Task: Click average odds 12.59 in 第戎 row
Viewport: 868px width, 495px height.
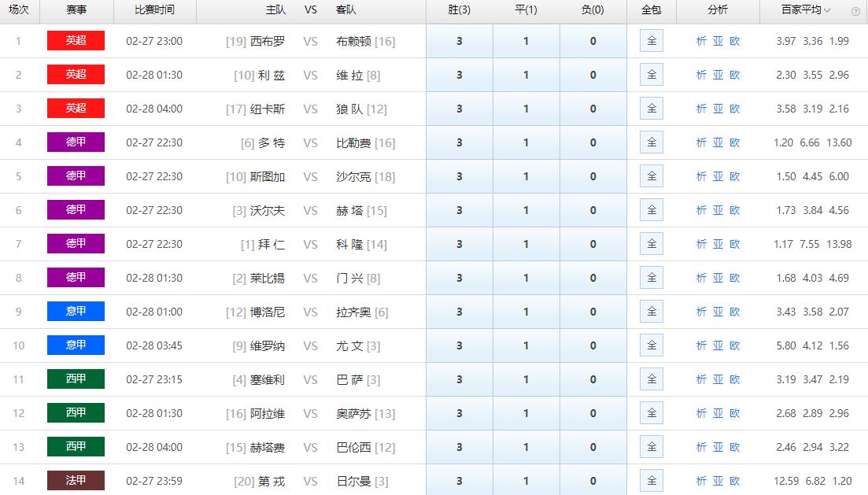Action: (787, 480)
